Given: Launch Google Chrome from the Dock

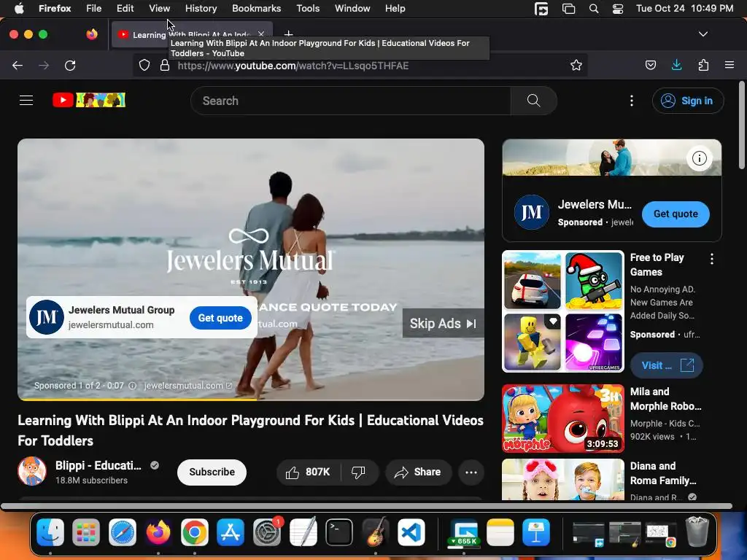Looking at the screenshot, I should (194, 532).
